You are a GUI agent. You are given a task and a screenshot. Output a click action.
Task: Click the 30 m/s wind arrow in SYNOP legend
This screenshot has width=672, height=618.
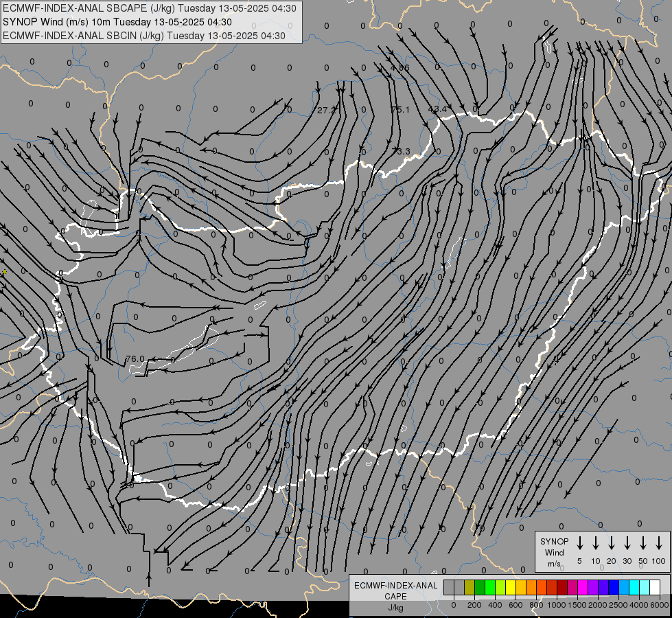coord(627,543)
